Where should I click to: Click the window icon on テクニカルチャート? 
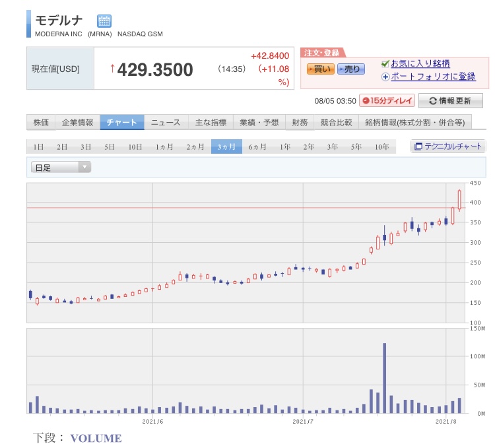point(418,146)
